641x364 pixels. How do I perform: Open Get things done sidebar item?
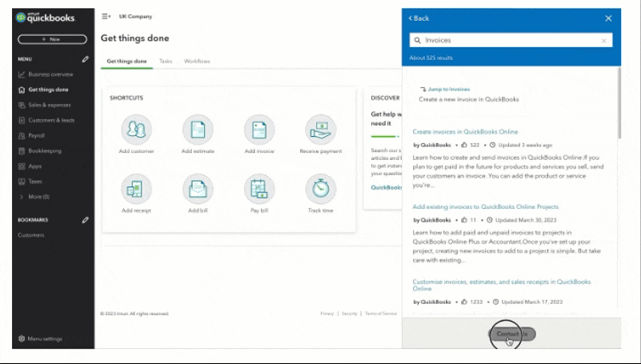pyautogui.click(x=43, y=90)
